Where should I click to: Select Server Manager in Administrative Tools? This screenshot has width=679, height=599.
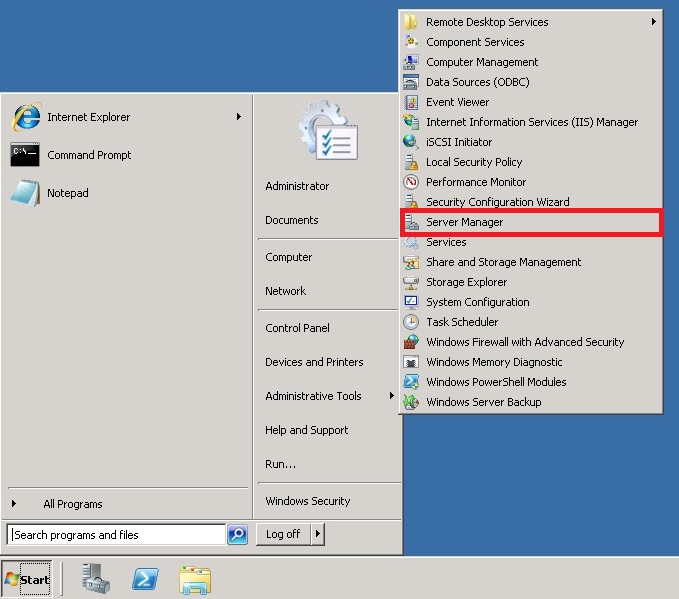(x=464, y=222)
